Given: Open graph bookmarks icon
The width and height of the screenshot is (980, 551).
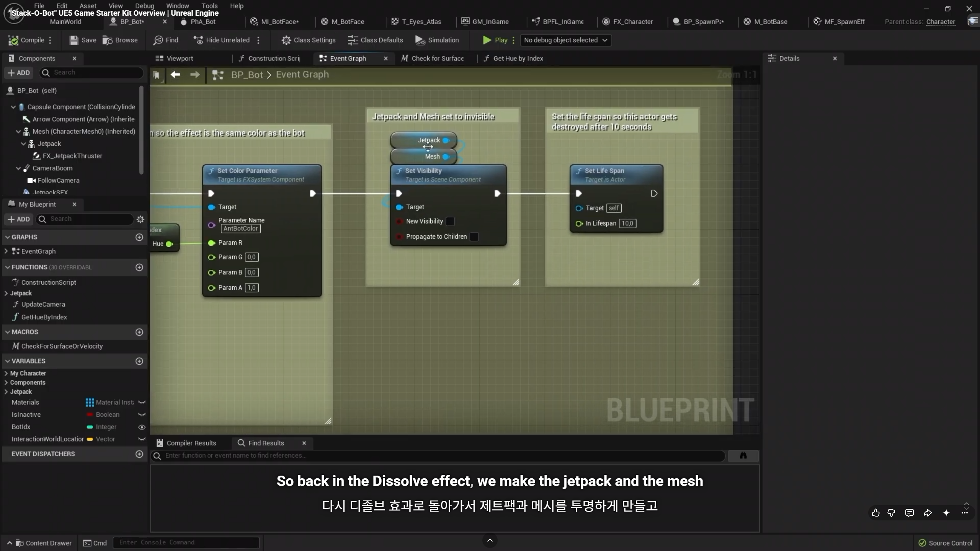Looking at the screenshot, I should 157,75.
